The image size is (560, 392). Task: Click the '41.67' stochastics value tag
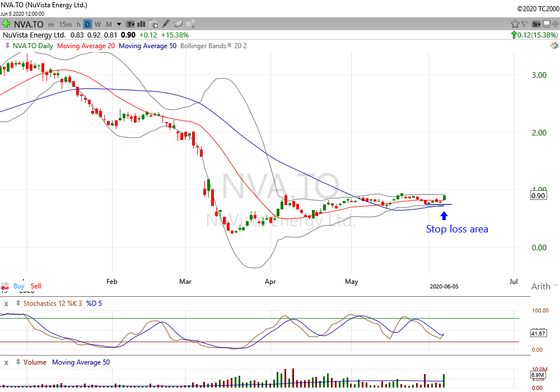(538, 333)
